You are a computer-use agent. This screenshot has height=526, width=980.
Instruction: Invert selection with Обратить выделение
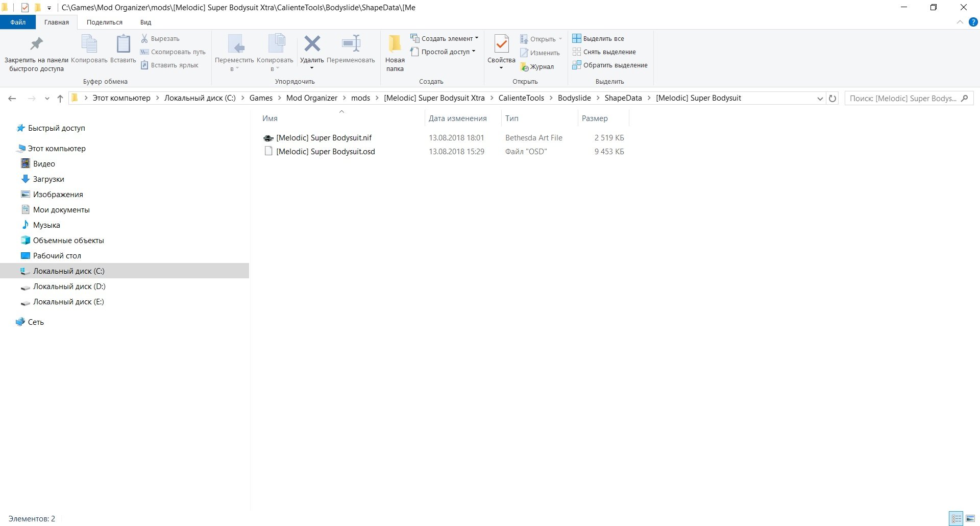tap(610, 65)
